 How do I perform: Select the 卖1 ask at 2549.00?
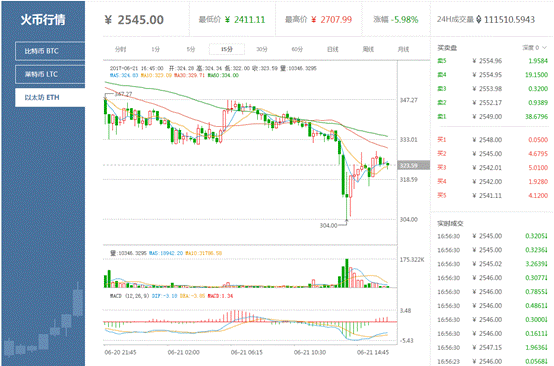click(493, 117)
